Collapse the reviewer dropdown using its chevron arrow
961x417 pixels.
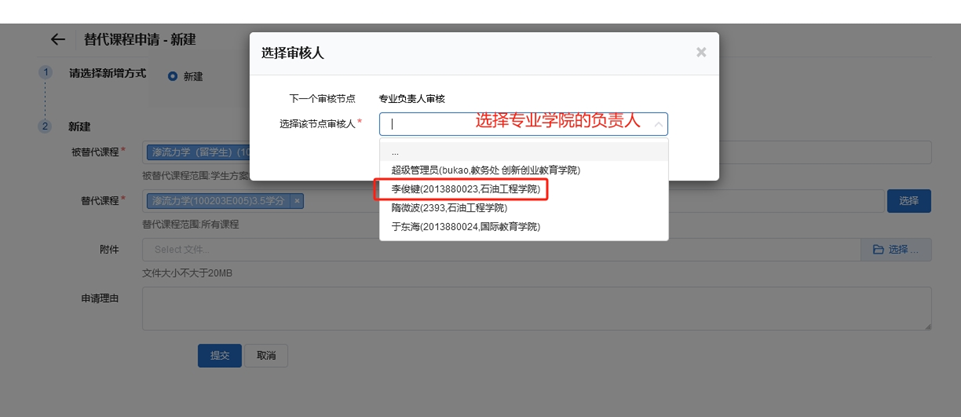coord(658,125)
